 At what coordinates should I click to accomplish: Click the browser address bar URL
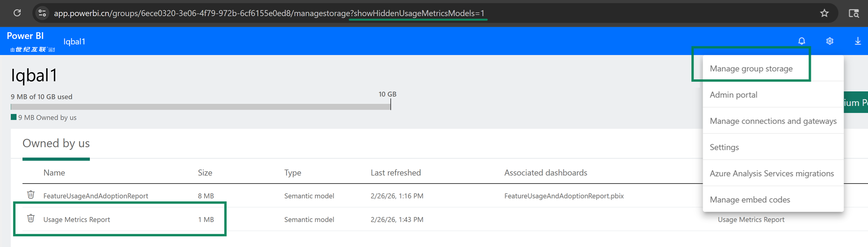click(x=269, y=13)
